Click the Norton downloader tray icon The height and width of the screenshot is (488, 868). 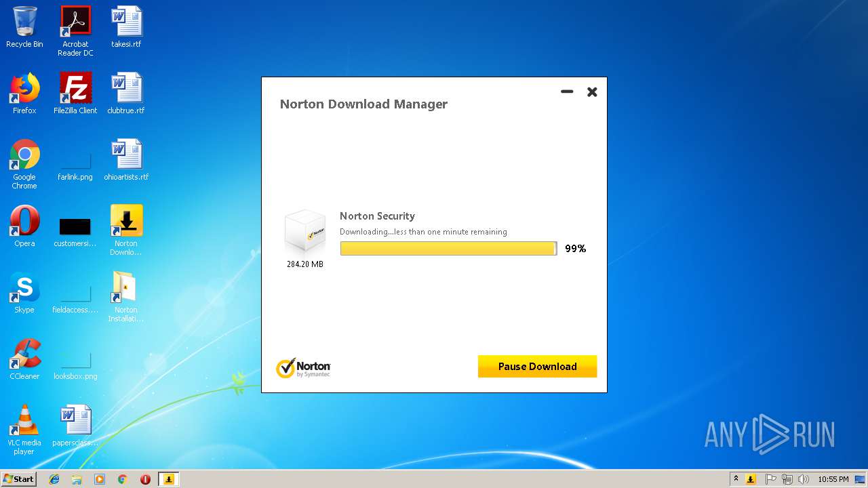[751, 479]
